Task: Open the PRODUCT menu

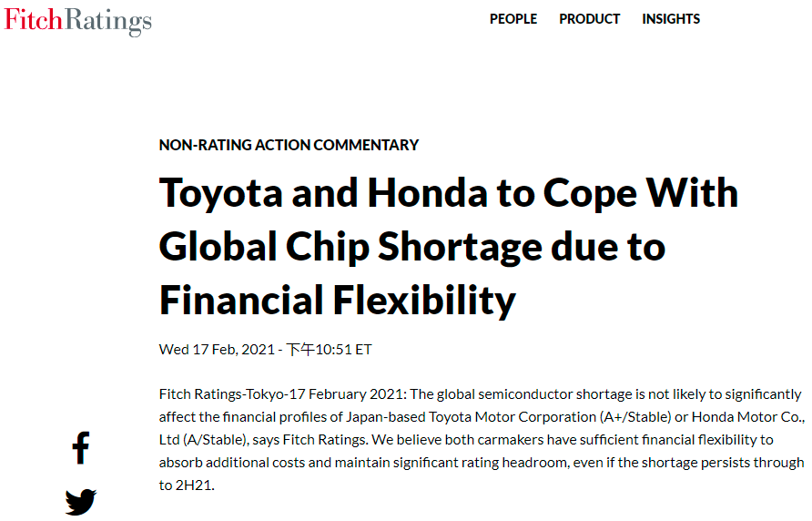Action: pos(589,19)
